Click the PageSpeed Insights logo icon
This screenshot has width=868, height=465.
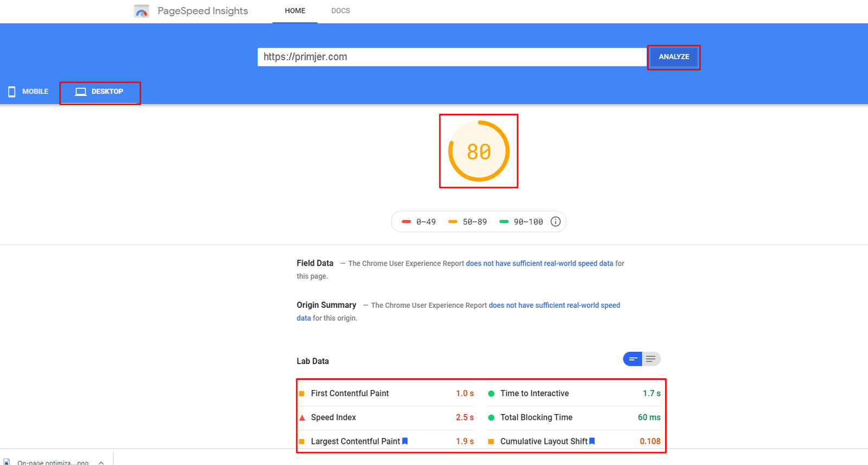coord(142,11)
